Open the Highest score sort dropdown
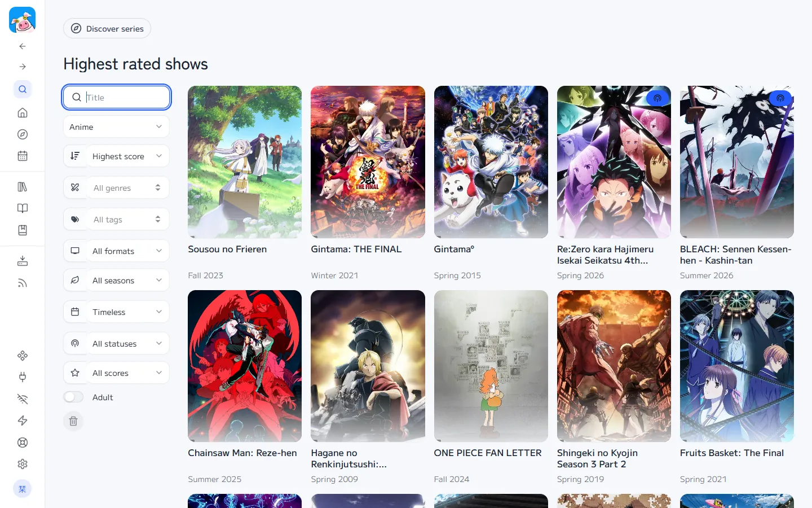 pos(128,156)
